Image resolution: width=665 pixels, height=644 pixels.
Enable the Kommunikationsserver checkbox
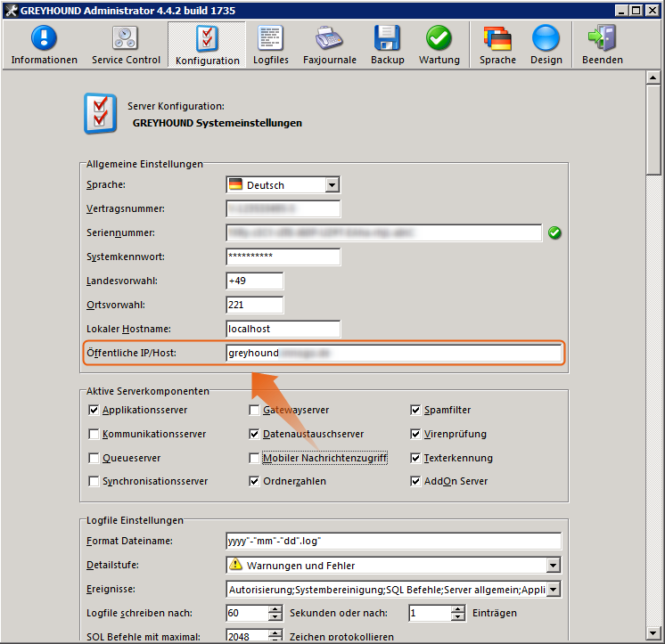(x=94, y=434)
